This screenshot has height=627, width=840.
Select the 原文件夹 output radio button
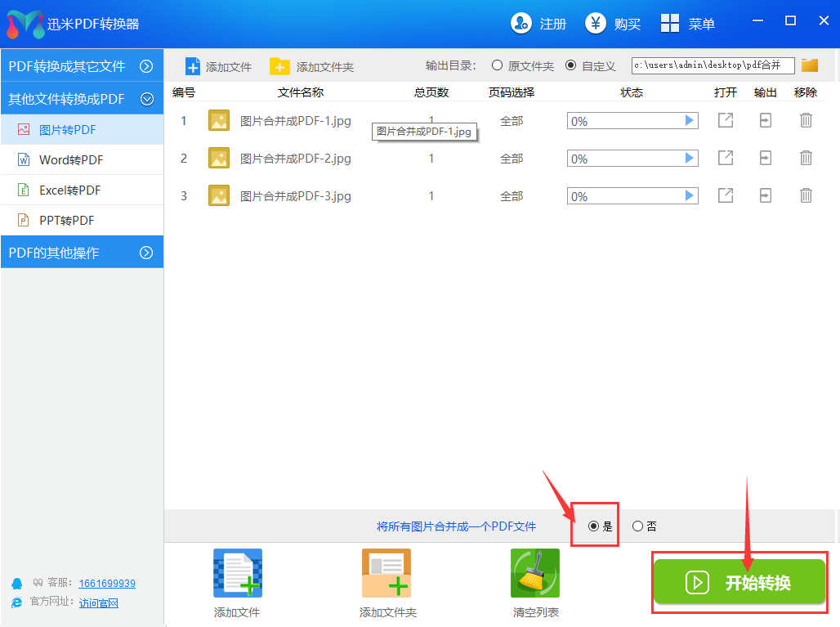[497, 65]
